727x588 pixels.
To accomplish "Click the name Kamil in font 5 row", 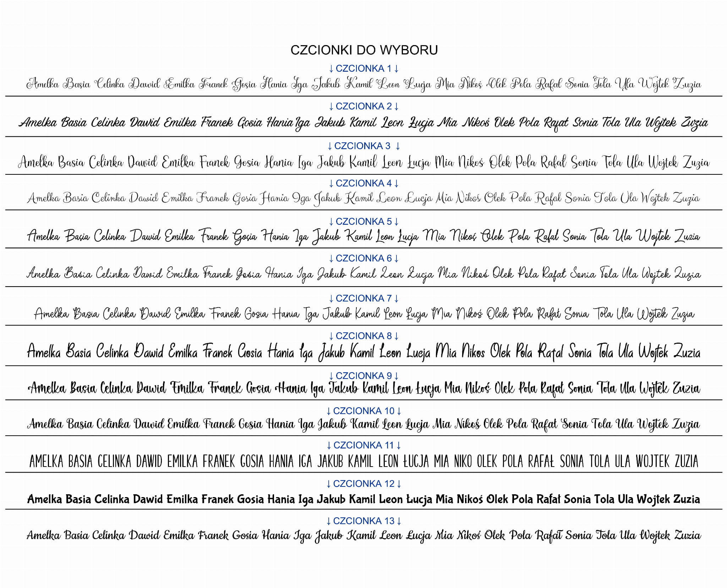I will [x=359, y=236].
